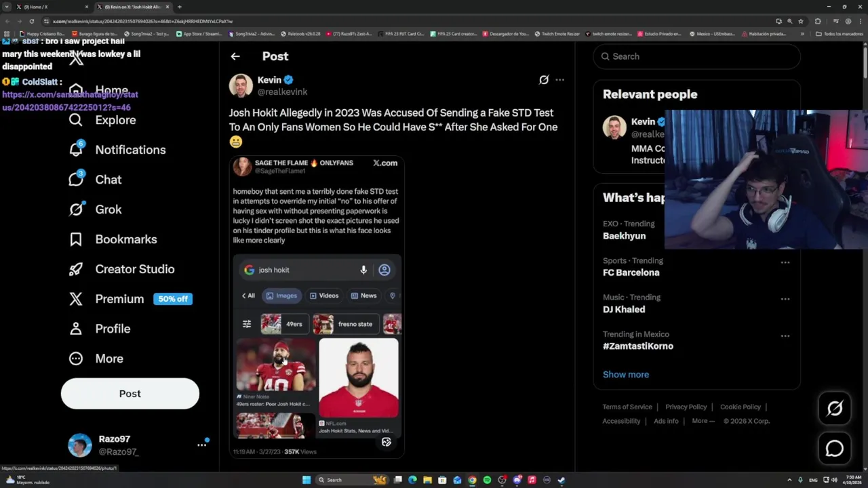Open Steam from the taskbar

tap(561, 480)
